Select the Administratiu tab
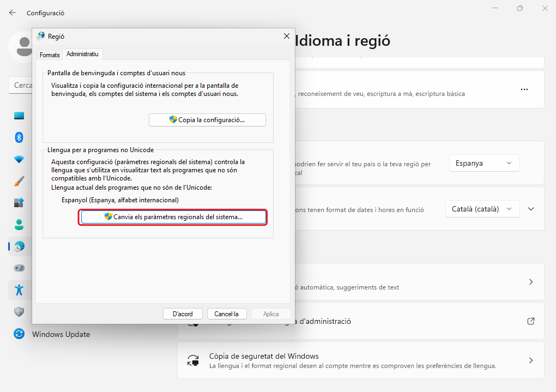556x392 pixels. (x=82, y=55)
